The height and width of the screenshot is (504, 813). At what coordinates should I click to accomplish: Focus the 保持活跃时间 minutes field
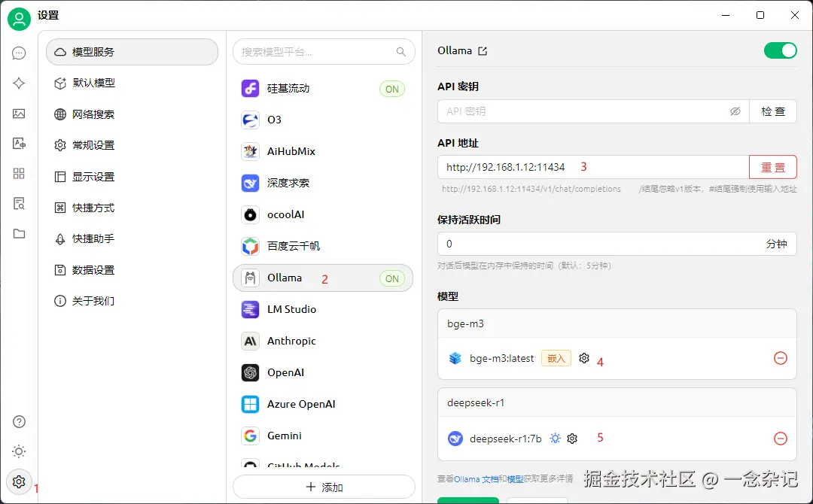point(617,244)
